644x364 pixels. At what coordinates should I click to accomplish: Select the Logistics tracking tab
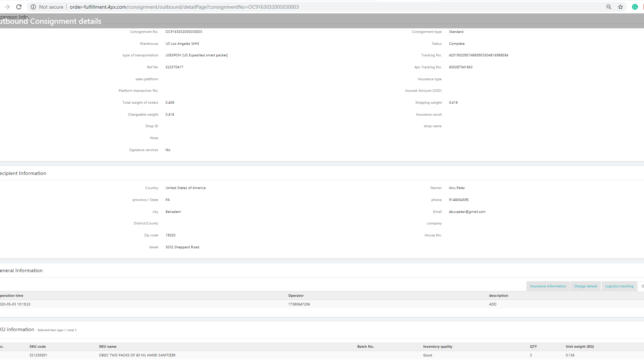[x=619, y=286]
